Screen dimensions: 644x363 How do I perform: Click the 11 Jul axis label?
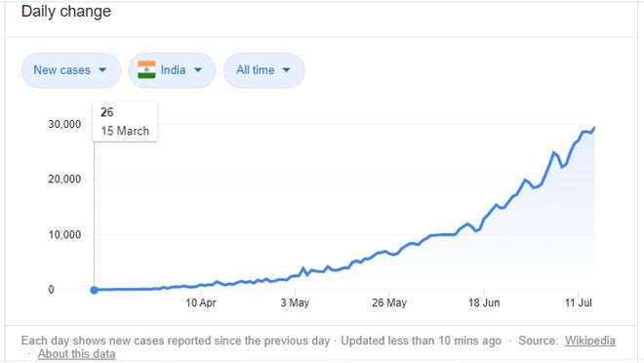point(579,303)
